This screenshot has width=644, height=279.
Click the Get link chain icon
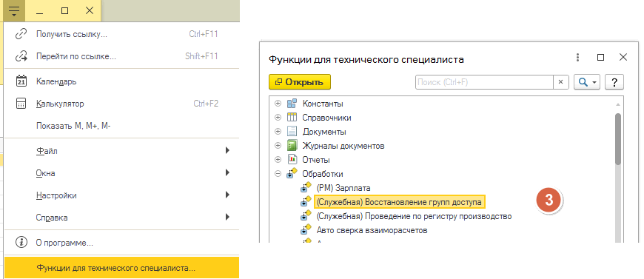tap(21, 34)
